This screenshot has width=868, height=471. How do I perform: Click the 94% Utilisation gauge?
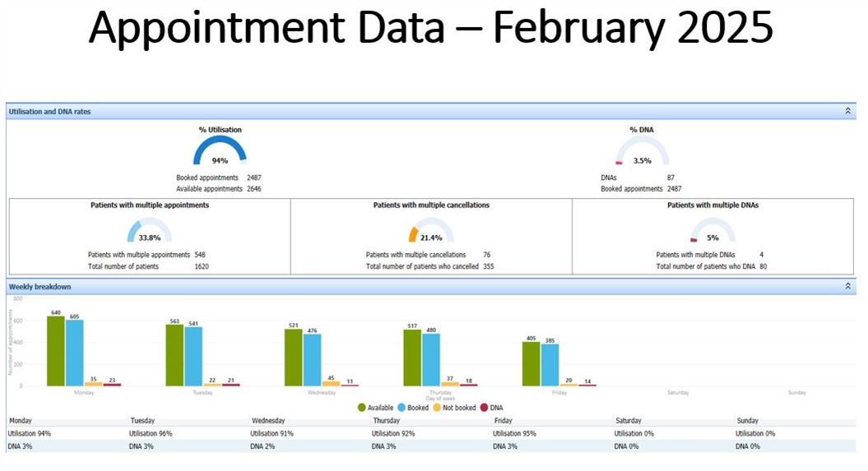point(220,151)
